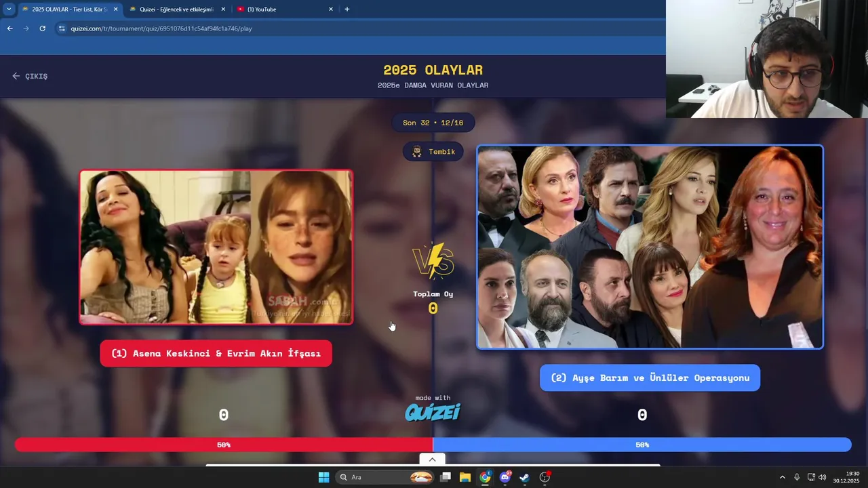Viewport: 868px width, 488px height.
Task: Click the ÇIKIŞ exit link
Action: (x=30, y=76)
